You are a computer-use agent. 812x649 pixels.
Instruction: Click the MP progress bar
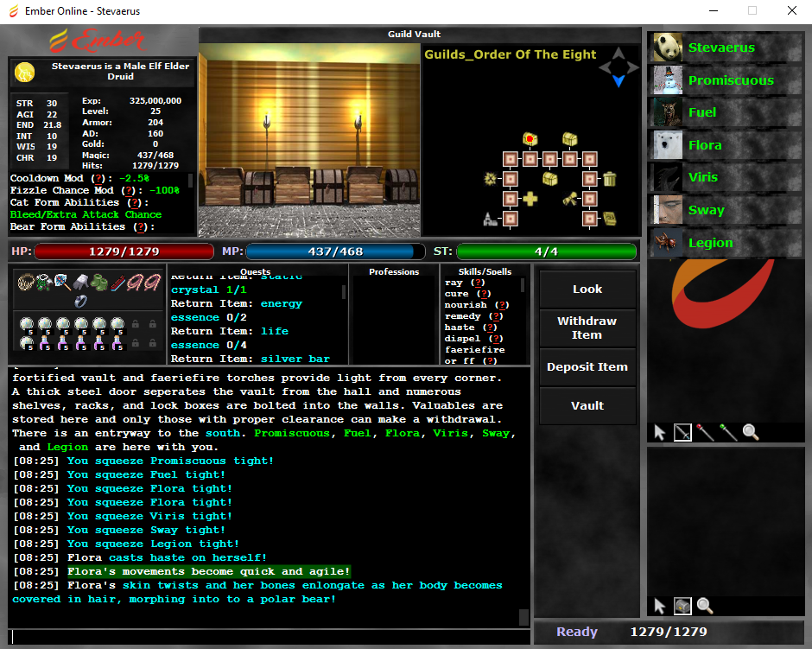pos(337,251)
